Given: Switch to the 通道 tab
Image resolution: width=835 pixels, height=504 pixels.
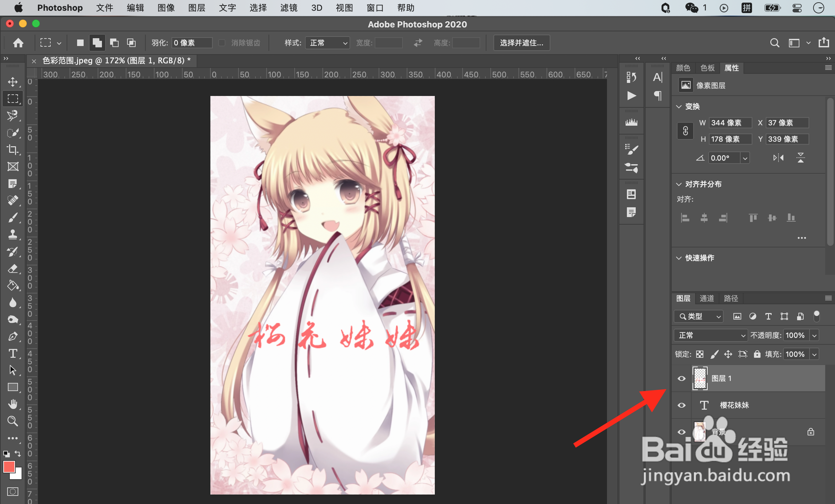Looking at the screenshot, I should [707, 298].
